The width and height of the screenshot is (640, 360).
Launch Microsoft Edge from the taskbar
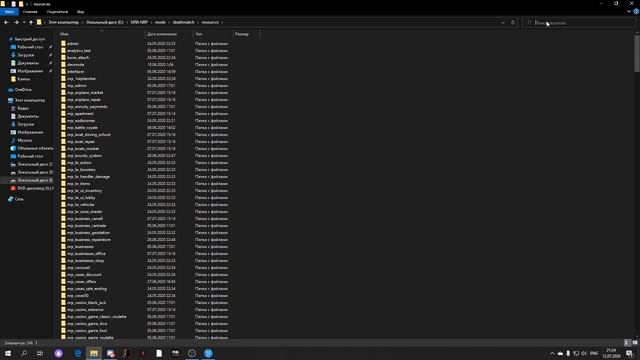coord(78,353)
